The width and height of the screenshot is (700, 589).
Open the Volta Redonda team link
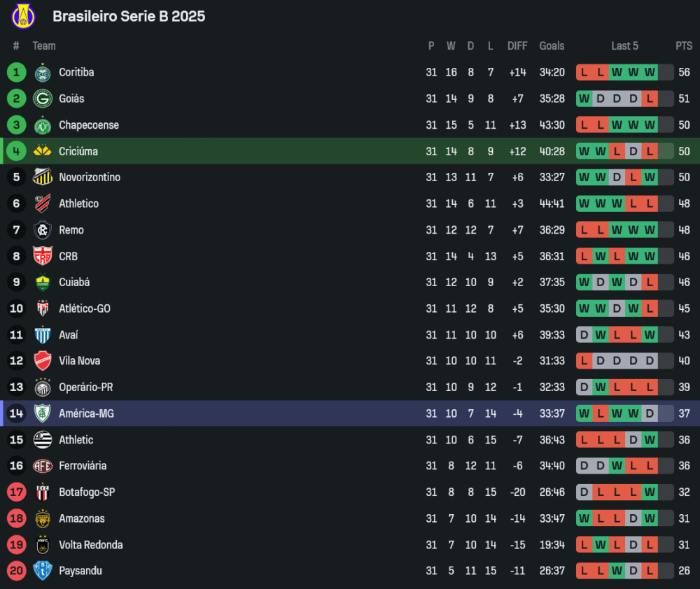[x=90, y=545]
